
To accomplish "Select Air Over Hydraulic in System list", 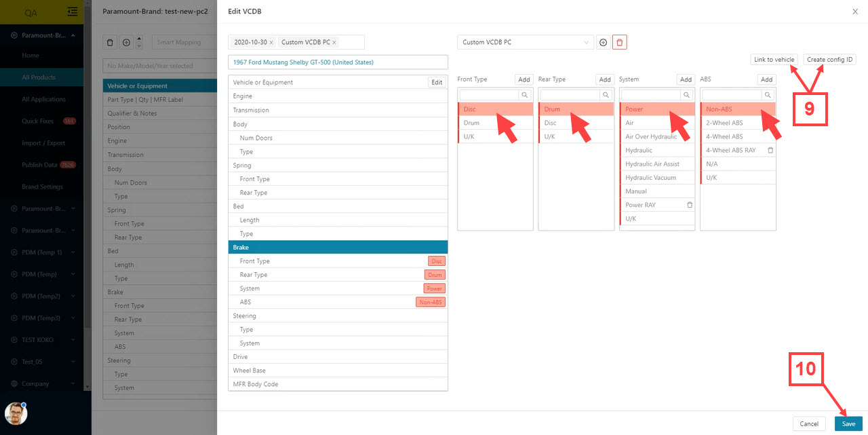I will click(x=657, y=136).
